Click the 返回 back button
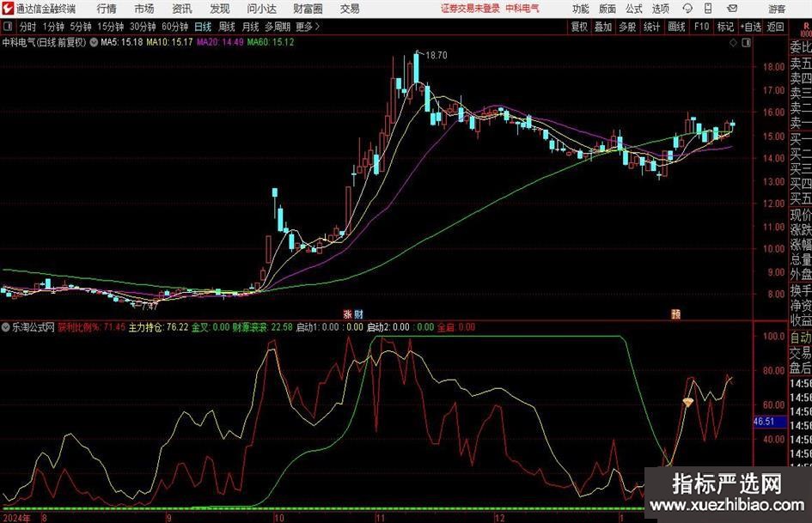The image size is (812, 523). tap(775, 27)
